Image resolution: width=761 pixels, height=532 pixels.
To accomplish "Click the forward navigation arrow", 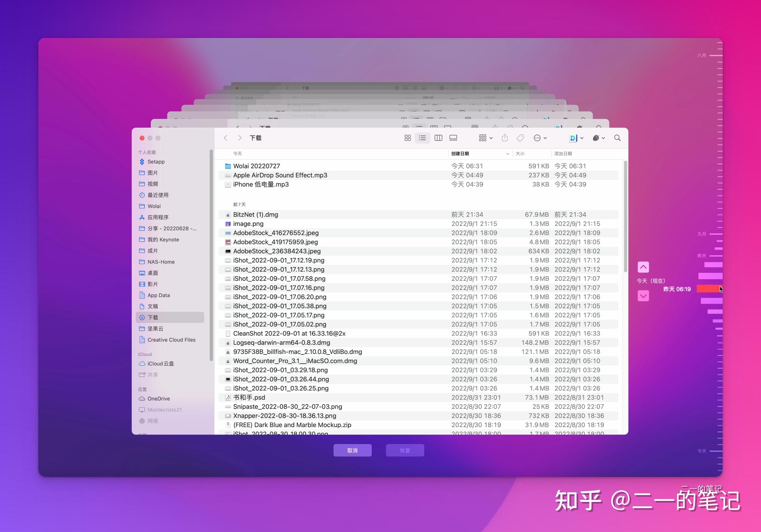I will tap(240, 138).
